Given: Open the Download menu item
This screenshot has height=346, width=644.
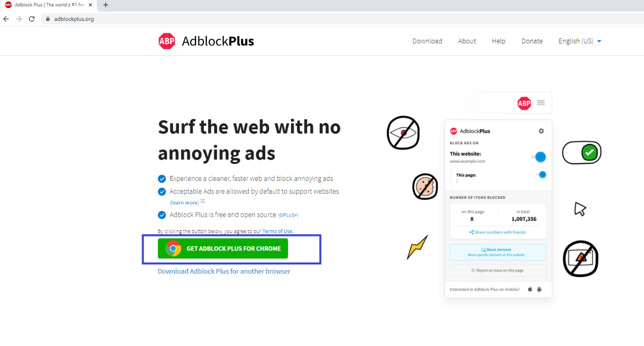Looking at the screenshot, I should 427,41.
